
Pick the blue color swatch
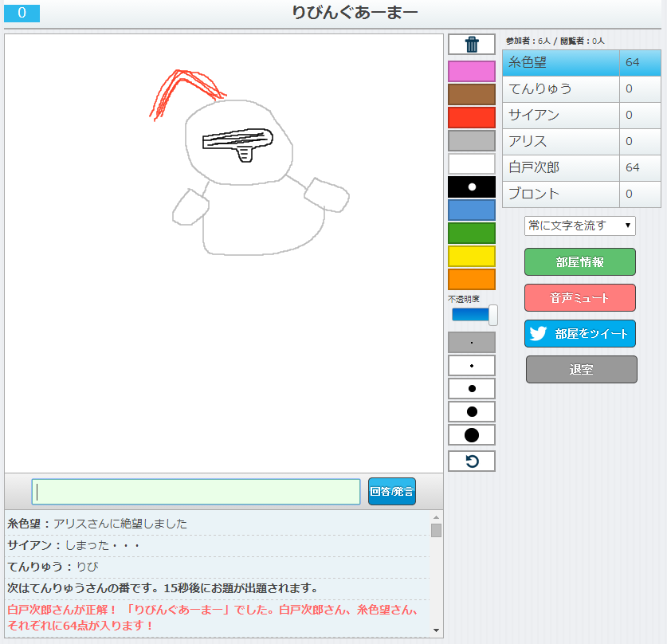click(x=471, y=210)
